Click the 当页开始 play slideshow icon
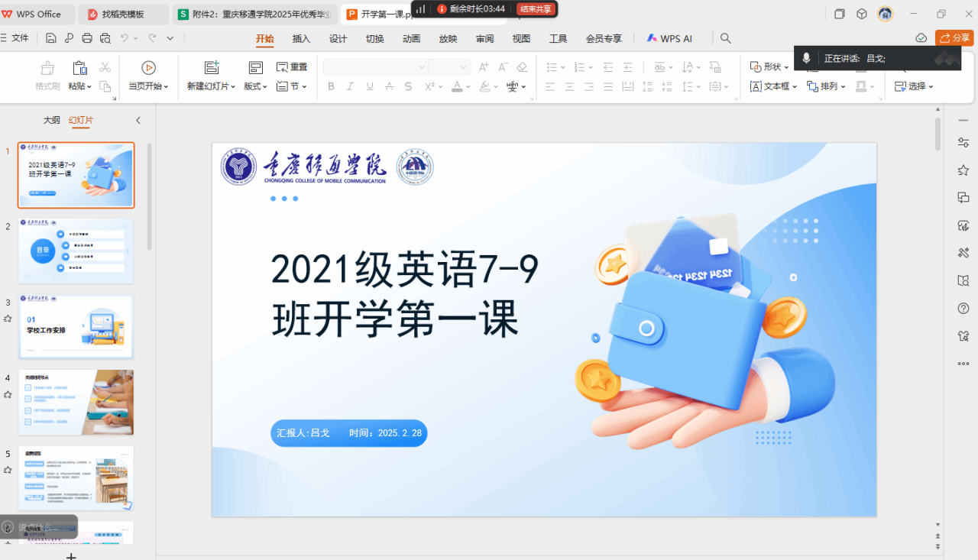The width and height of the screenshot is (978, 560). [149, 67]
